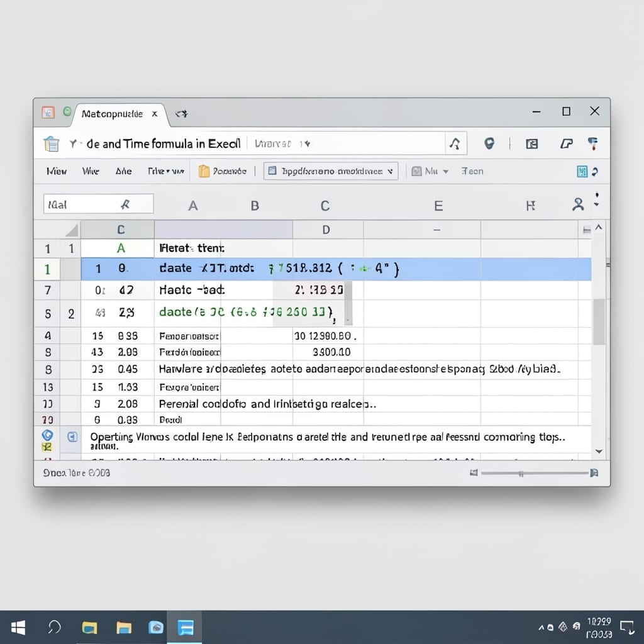
Task: Click the split handle icon above scrollbar
Action: coord(587,230)
